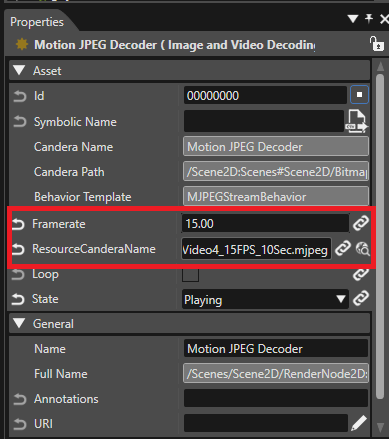The height and width of the screenshot is (439, 389).
Task: Enable the Loop checkbox
Action: (x=190, y=274)
